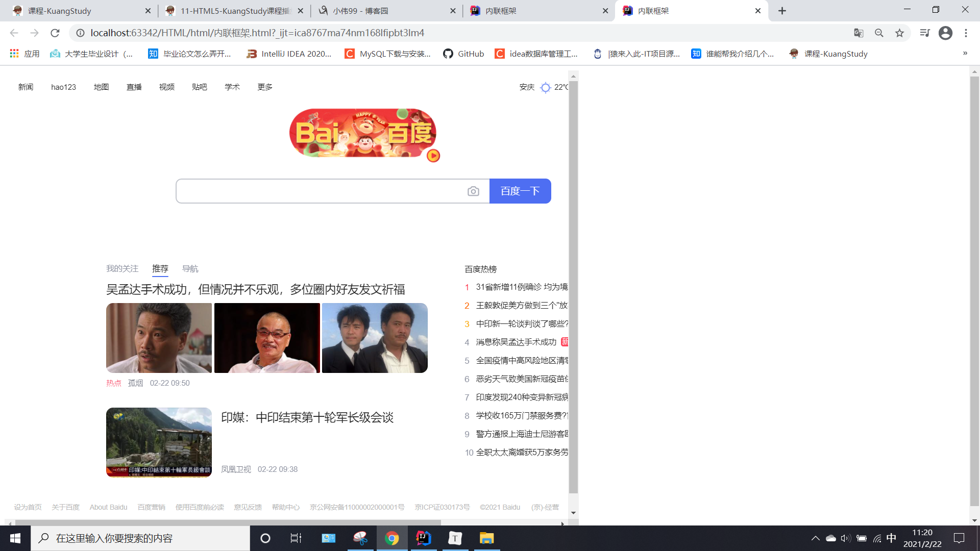Click the play icon on Baidu logo
The image size is (980, 551).
433,156
